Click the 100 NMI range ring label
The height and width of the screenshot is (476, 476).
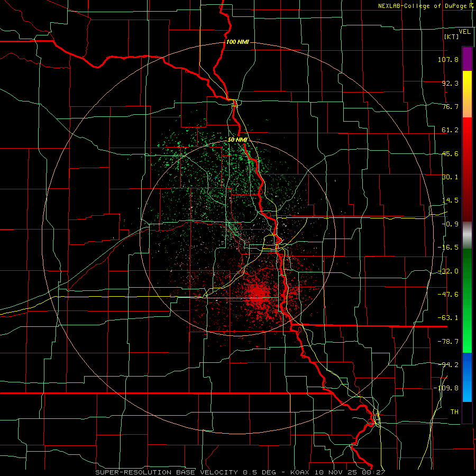(x=237, y=42)
